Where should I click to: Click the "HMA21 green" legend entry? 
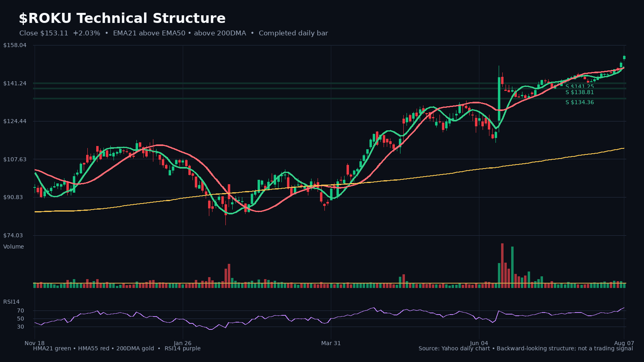(52, 348)
